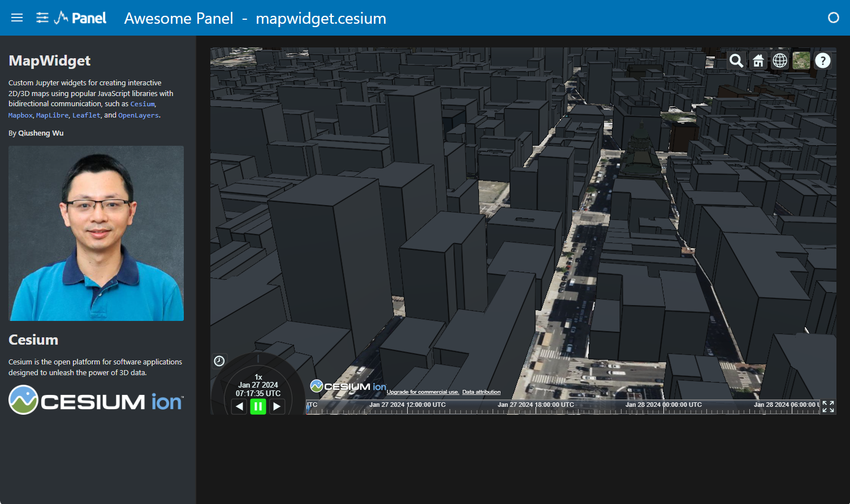Open the scene mode globe picker
Image resolution: width=850 pixels, height=504 pixels.
coord(780,60)
